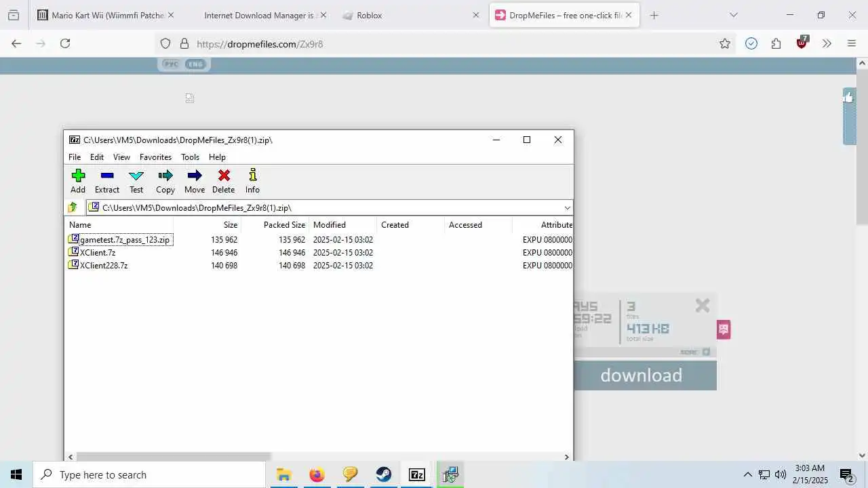The height and width of the screenshot is (488, 868).
Task: Click right arrow of 7-Zip horizontal scrollbar
Action: click(x=567, y=457)
